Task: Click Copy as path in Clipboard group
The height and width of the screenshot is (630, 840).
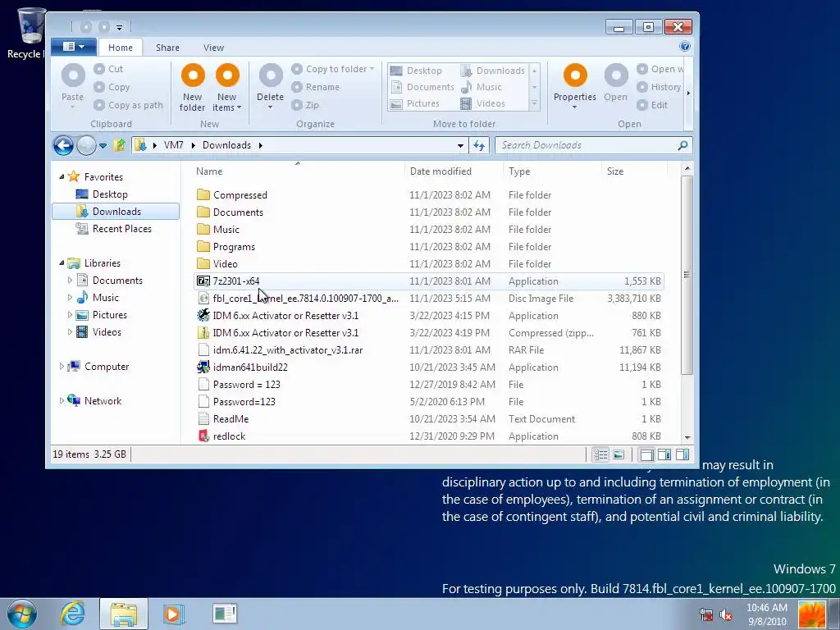Action: 129,105
